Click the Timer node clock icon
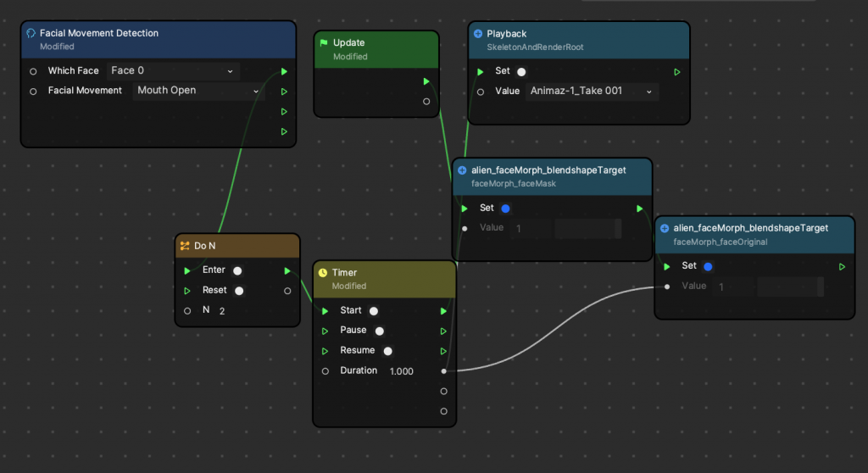The width and height of the screenshot is (868, 473). (x=323, y=273)
